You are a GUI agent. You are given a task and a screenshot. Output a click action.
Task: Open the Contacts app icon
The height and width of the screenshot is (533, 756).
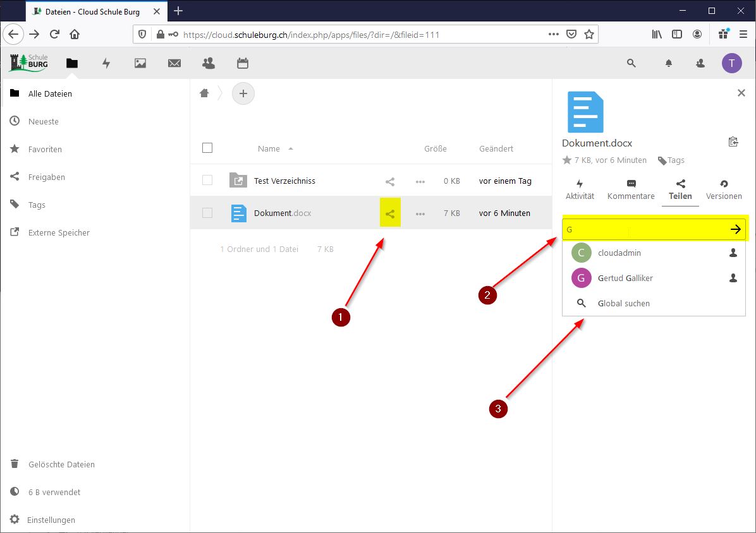(x=208, y=63)
